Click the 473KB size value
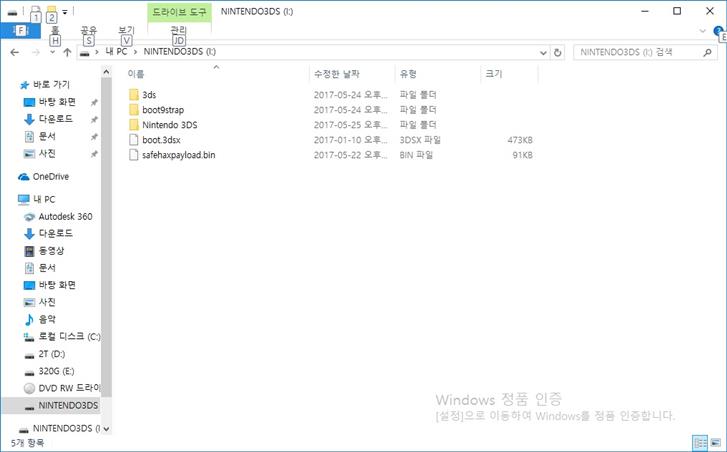This screenshot has width=727, height=452. (520, 140)
